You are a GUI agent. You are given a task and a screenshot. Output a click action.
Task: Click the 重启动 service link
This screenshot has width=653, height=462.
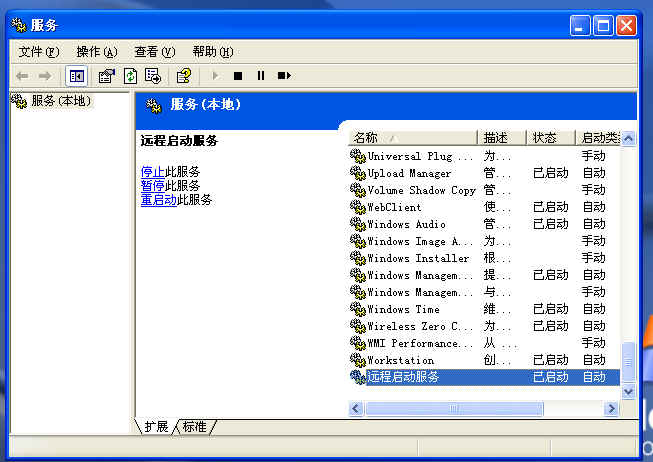159,200
